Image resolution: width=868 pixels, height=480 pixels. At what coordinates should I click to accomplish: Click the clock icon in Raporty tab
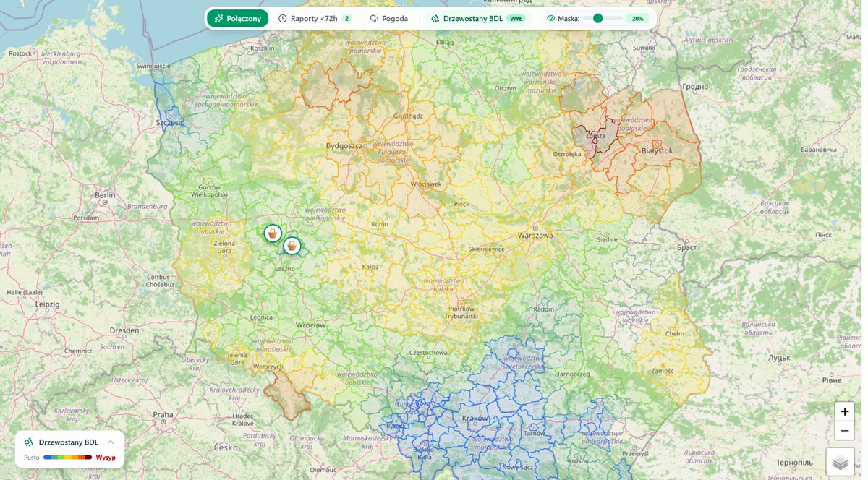(x=283, y=18)
